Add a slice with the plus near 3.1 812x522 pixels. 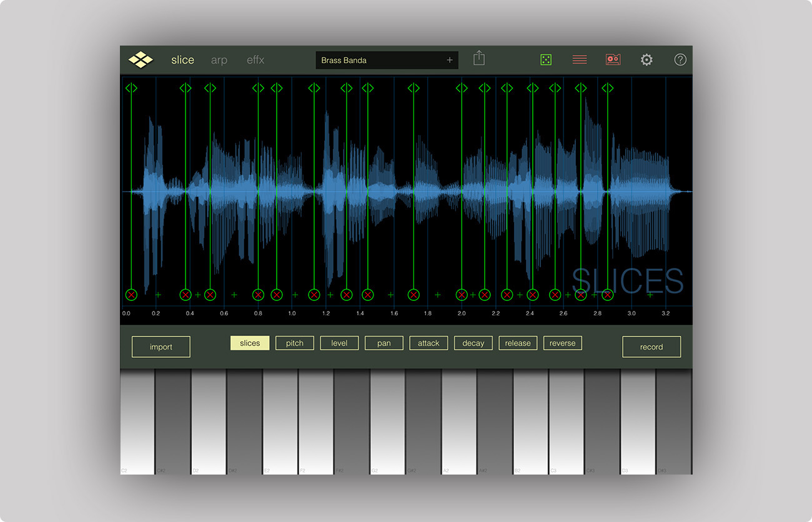click(650, 295)
